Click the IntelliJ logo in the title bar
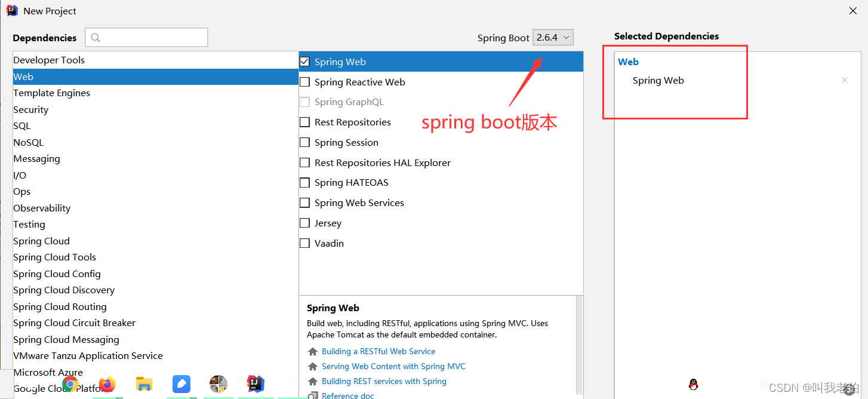 [x=12, y=11]
